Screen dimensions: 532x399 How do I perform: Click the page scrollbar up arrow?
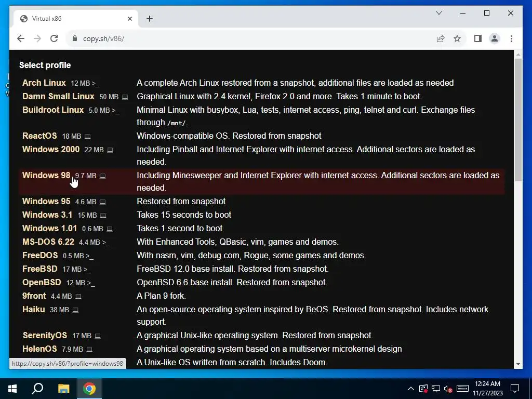click(x=518, y=54)
